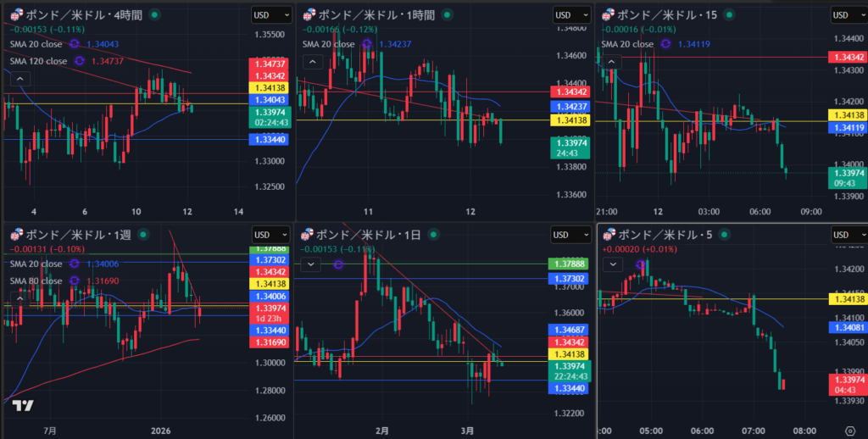The image size is (868, 439).
Task: Click the 2026 date label on weekly time axis
Action: [x=160, y=431]
